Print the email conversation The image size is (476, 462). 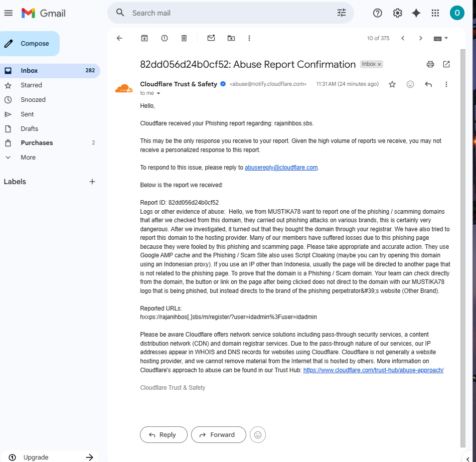[430, 64]
